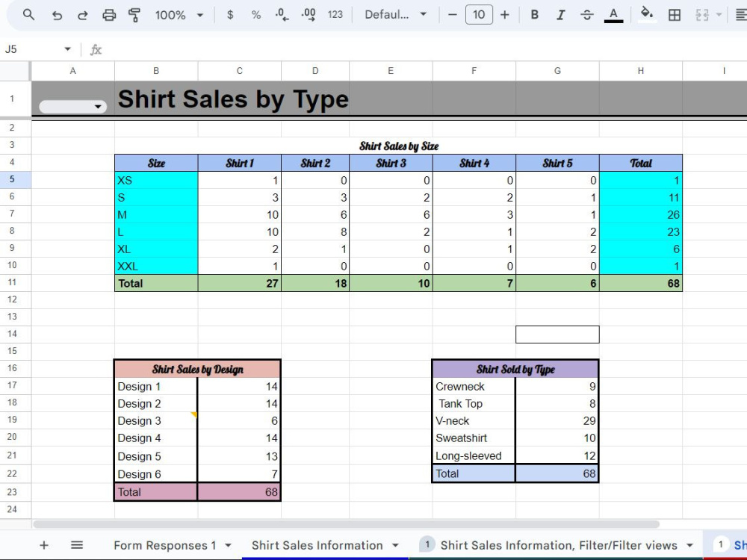Open the All Sheets list icon

pos(77,545)
